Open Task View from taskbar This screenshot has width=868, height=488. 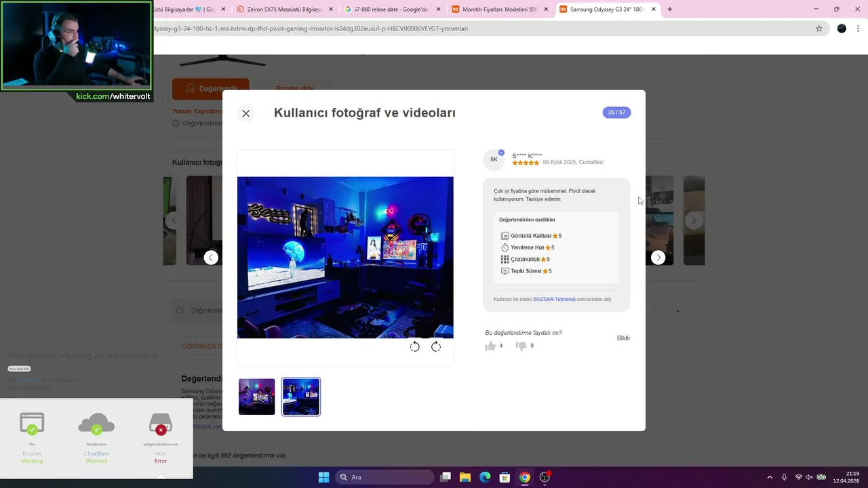click(446, 477)
